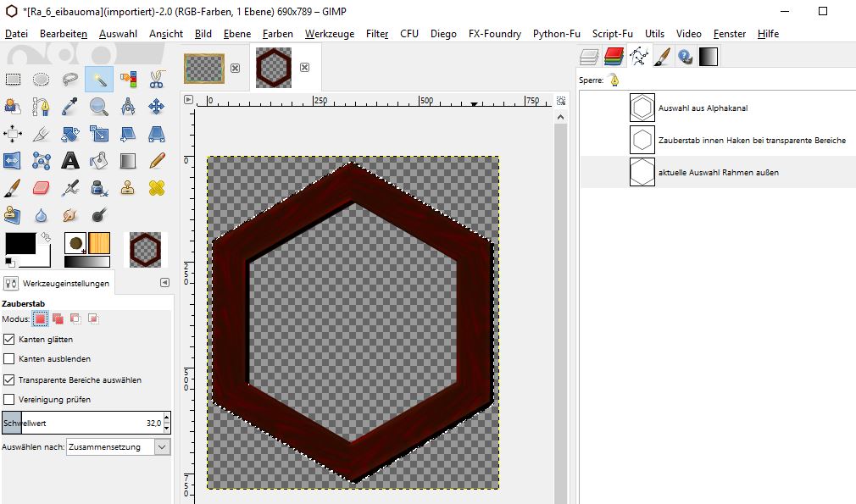Select the Scissors Select tool
The width and height of the screenshot is (856, 504).
point(157,80)
